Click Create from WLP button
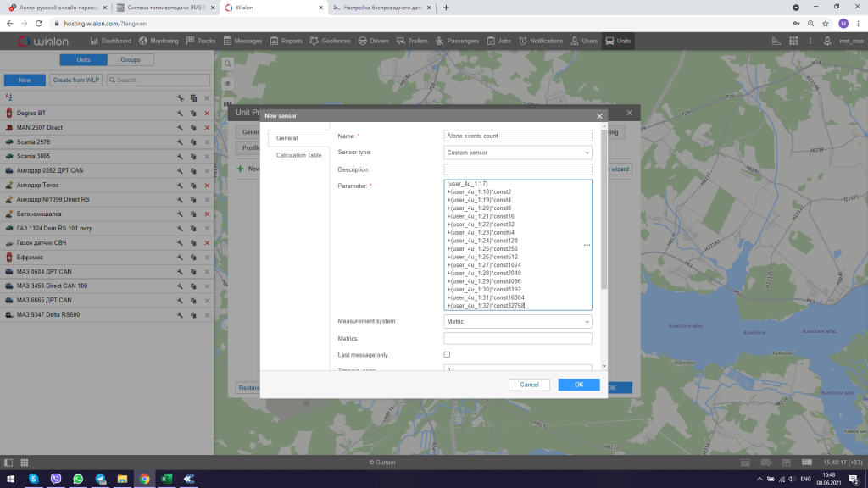This screenshot has height=488, width=868. coord(75,80)
